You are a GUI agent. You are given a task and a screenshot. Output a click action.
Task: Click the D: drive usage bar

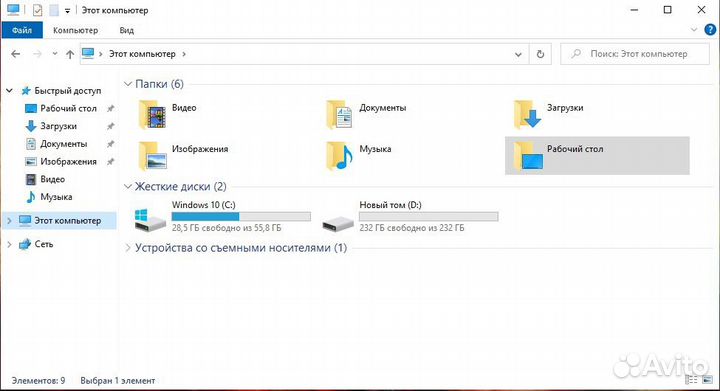(429, 217)
